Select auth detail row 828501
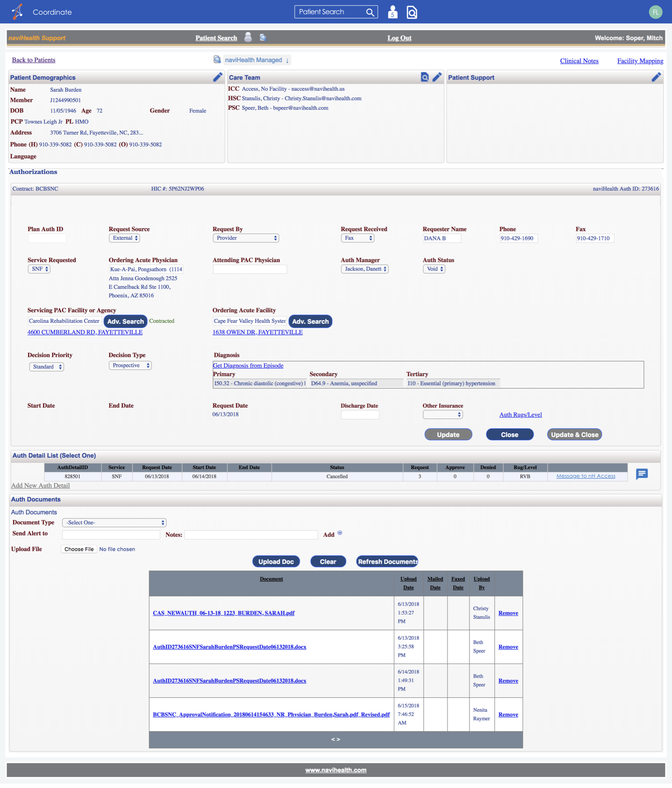 (x=336, y=476)
